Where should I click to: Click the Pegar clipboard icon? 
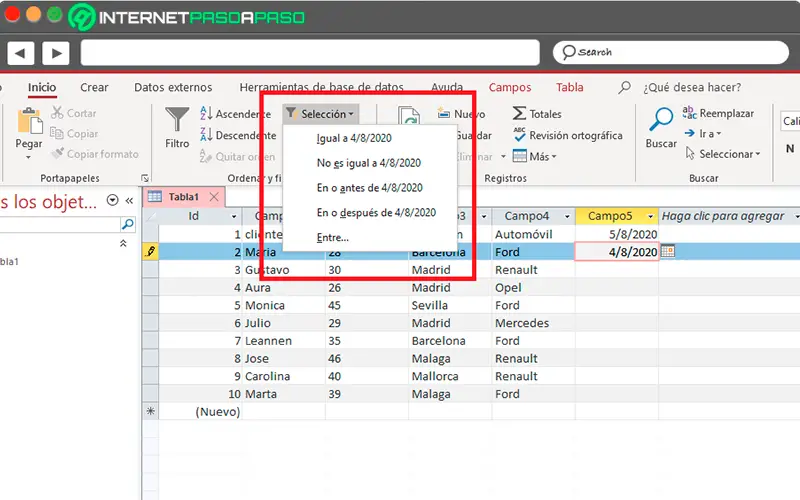click(29, 121)
